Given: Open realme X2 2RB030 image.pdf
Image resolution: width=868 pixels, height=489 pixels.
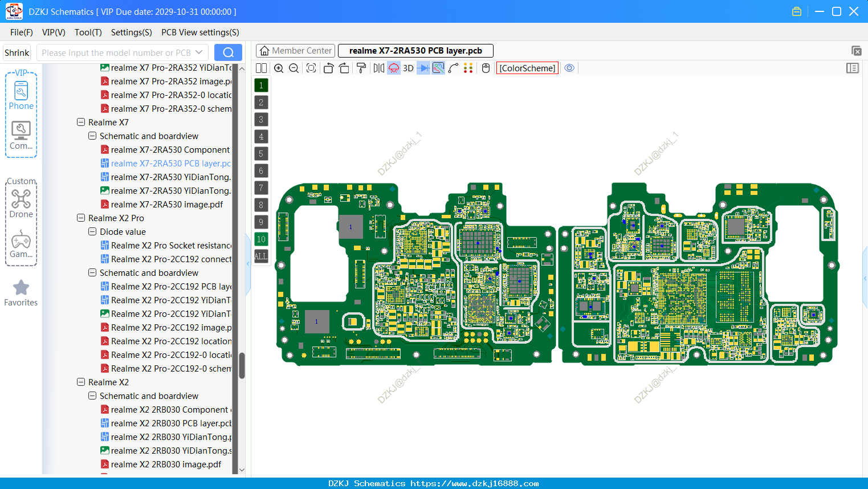Looking at the screenshot, I should tap(161, 464).
